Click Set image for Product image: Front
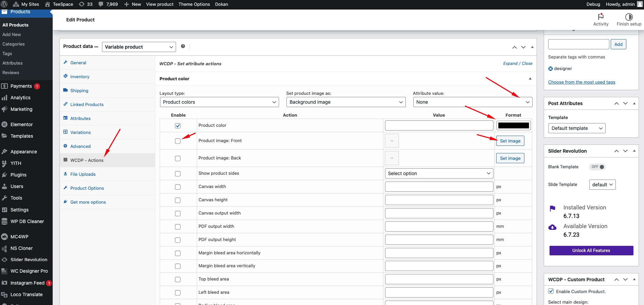The image size is (644, 305). [x=510, y=141]
